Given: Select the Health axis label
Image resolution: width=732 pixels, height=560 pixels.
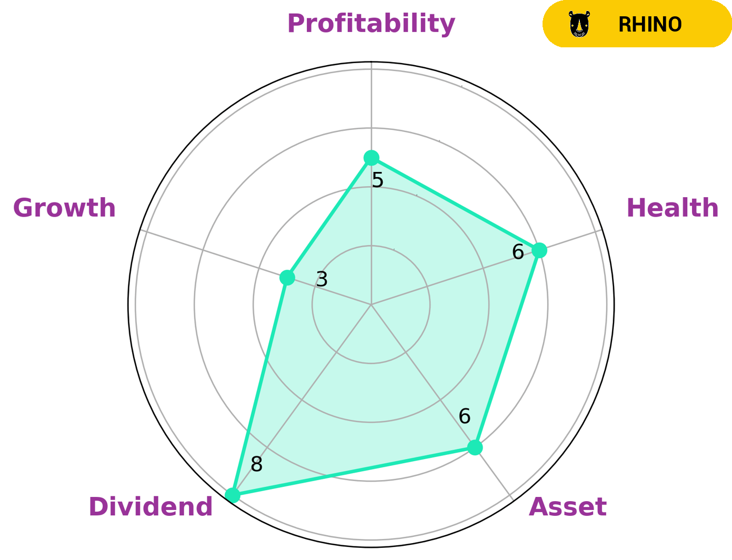Looking at the screenshot, I should [x=672, y=208].
